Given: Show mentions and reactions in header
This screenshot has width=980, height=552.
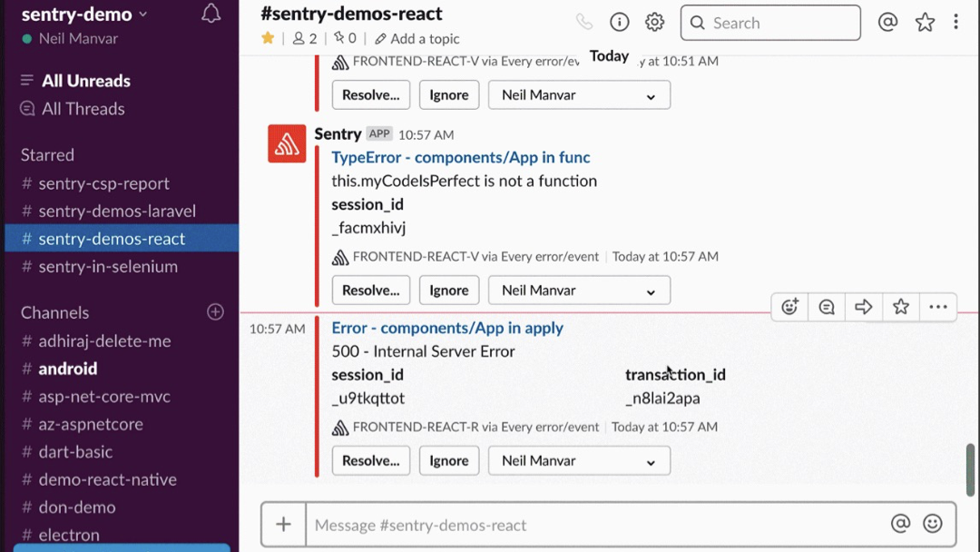Looking at the screenshot, I should tap(887, 23).
